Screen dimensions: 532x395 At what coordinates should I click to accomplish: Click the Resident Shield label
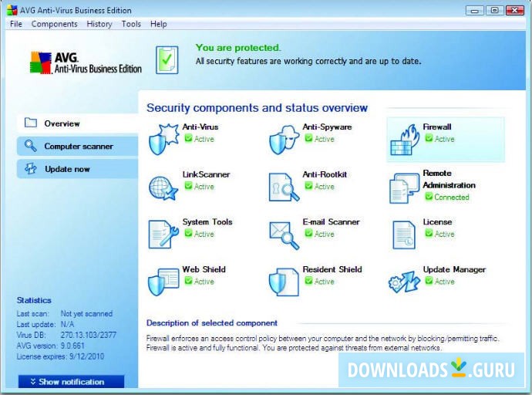pyautogui.click(x=332, y=269)
